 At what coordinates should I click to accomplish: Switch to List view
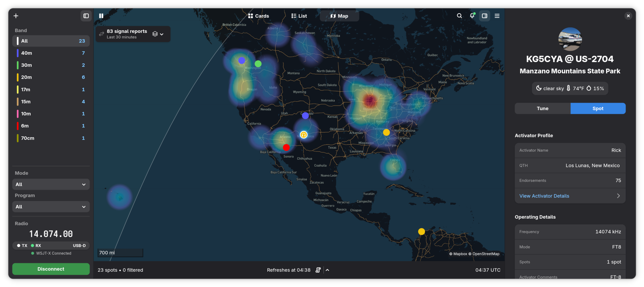click(299, 16)
